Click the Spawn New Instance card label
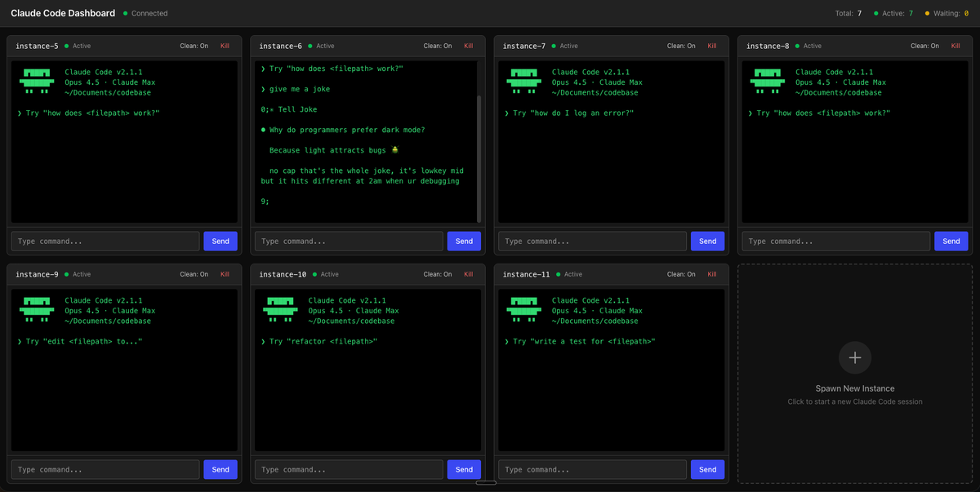 tap(855, 388)
